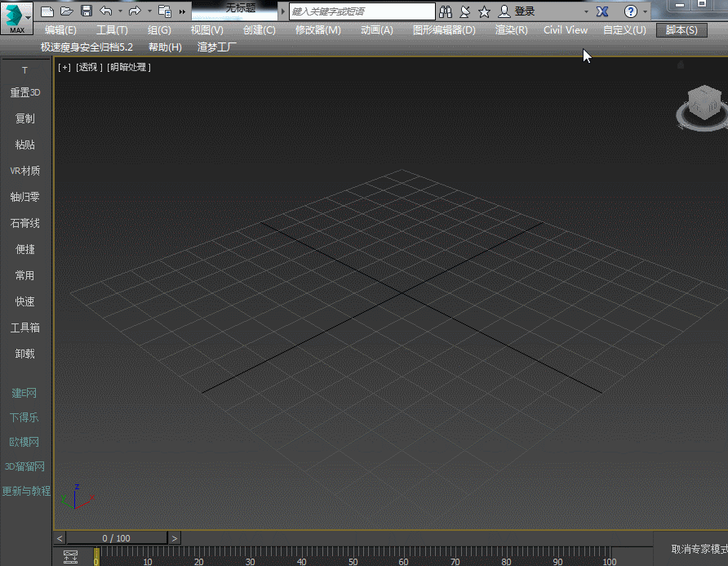Click the Redo arrow icon
Image resolution: width=728 pixels, height=566 pixels.
(135, 11)
